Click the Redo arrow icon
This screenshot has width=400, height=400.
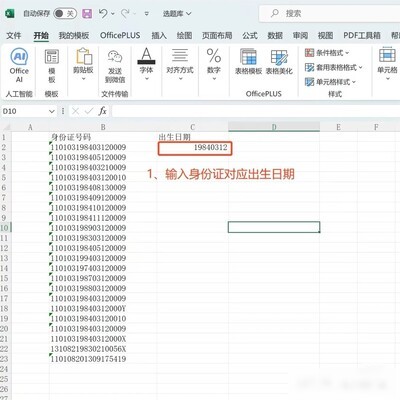tap(125, 13)
